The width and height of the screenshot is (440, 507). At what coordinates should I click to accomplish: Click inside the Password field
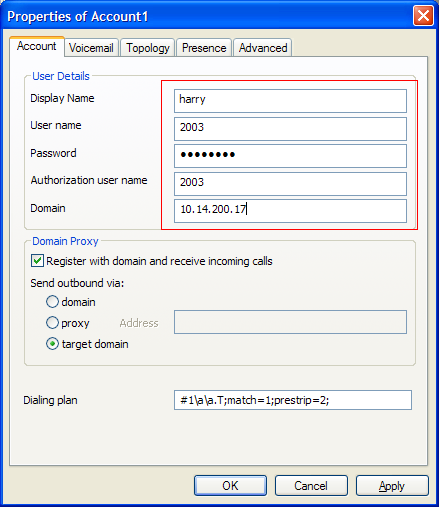[290, 156]
